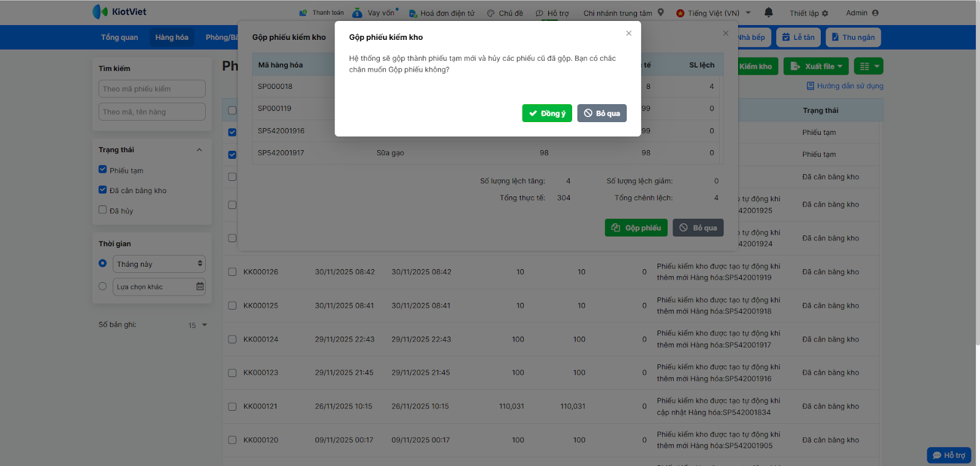980x466 pixels.
Task: Click product code SP000018
Action: click(x=275, y=86)
